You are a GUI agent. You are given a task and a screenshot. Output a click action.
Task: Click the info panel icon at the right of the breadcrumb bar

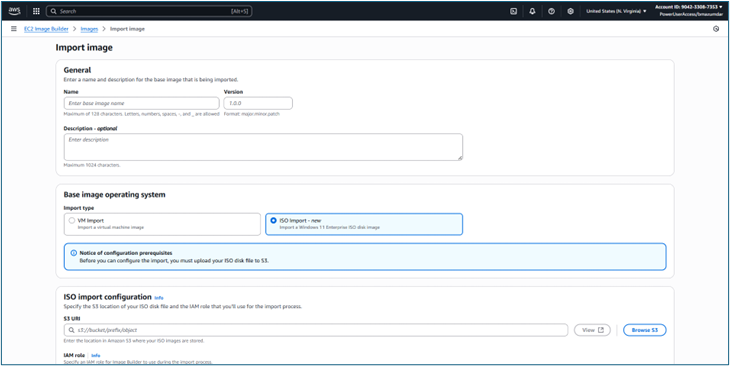(716, 29)
